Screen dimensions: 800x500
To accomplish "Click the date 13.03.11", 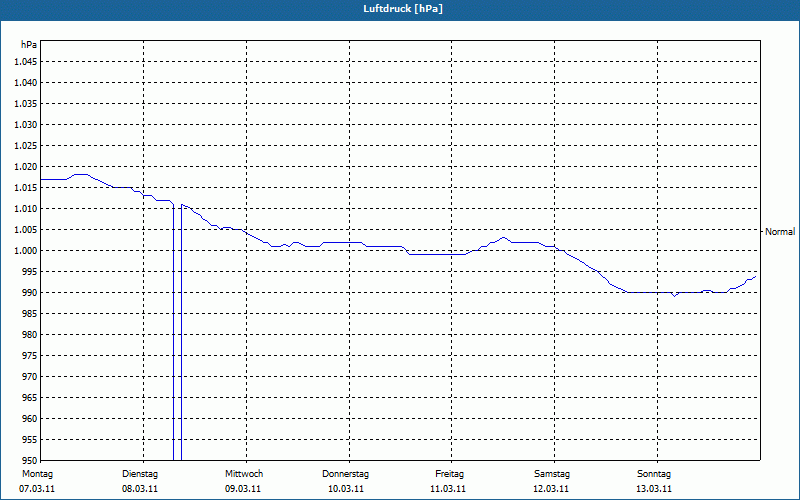I will point(654,489).
